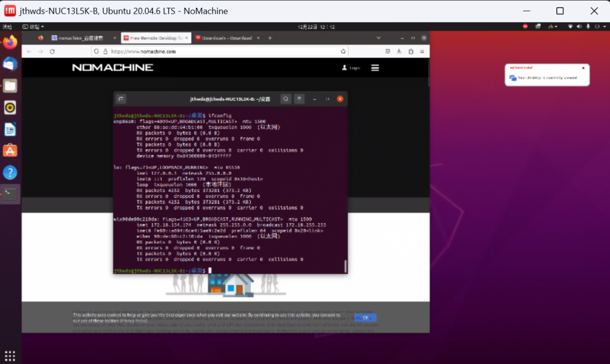The image size is (610, 364).
Task: Open Firefox from the Ubuntu dock
Action: (x=10, y=42)
